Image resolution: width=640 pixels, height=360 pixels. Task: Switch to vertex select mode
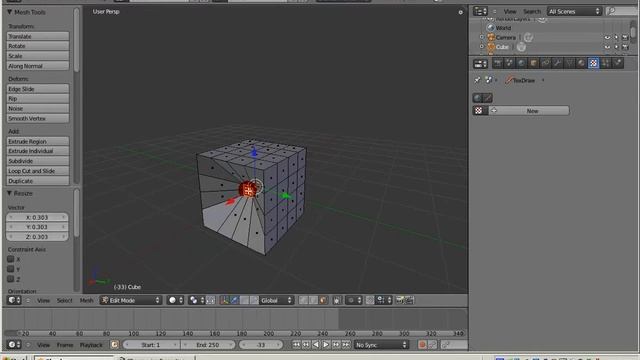tap(303, 300)
